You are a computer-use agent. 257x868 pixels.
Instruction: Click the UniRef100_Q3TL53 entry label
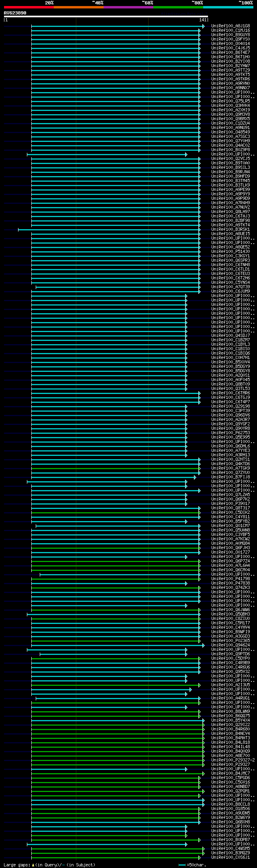click(230, 389)
